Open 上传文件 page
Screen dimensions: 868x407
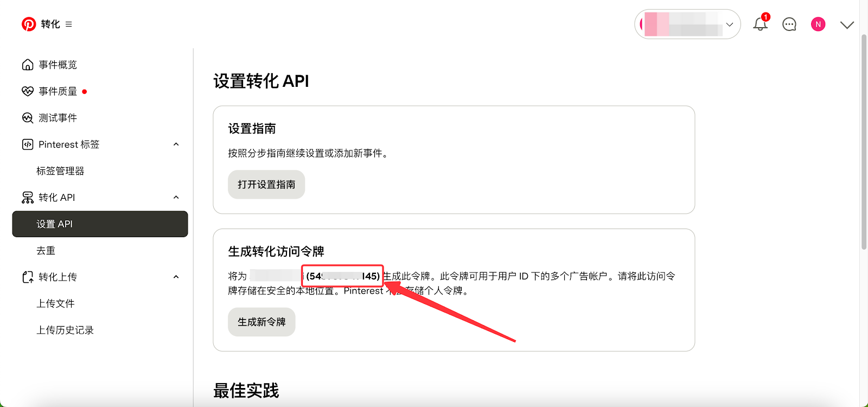coord(55,303)
